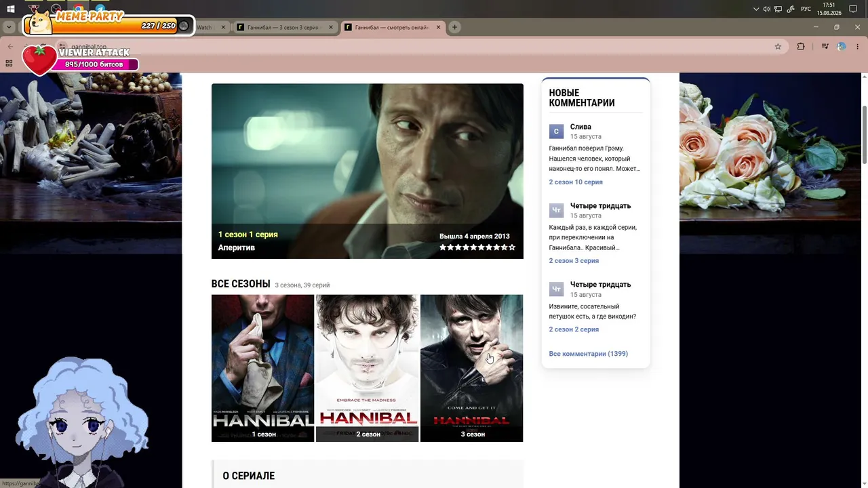Bookmark this page with the star
Viewport: 868px width, 488px height.
778,46
